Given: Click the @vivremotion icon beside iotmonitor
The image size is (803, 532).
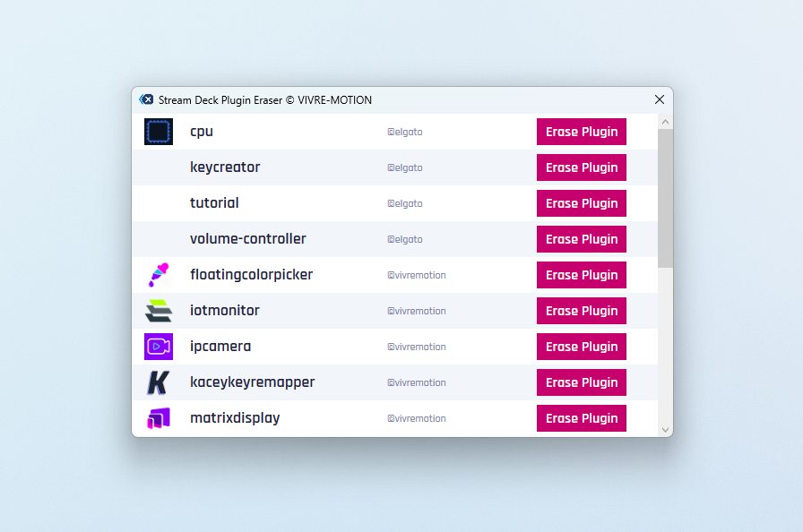Looking at the screenshot, I should (x=389, y=311).
